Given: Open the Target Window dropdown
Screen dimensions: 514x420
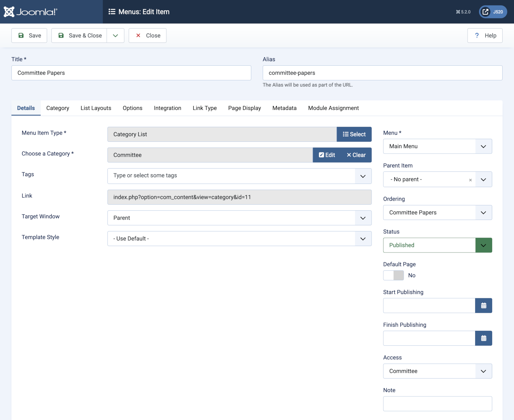Looking at the screenshot, I should click(239, 218).
